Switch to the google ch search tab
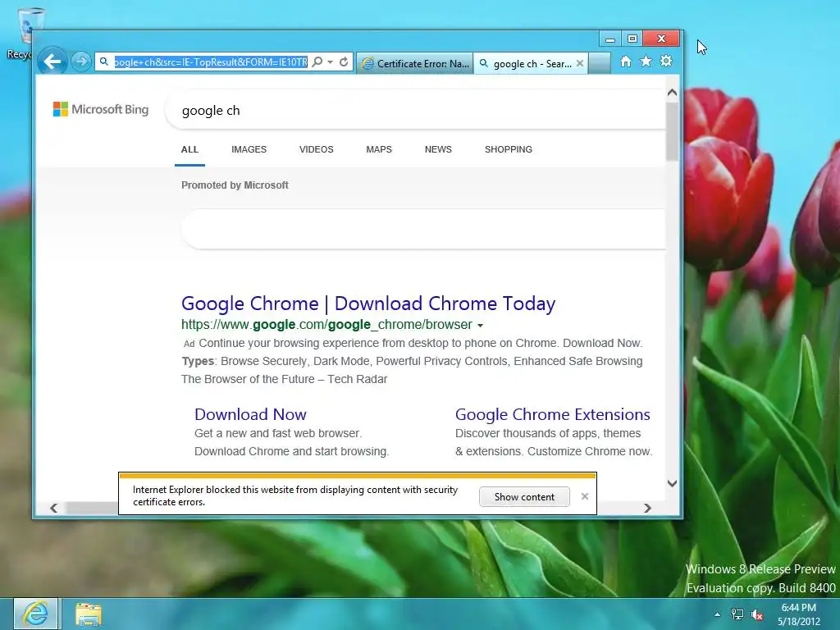Image resolution: width=840 pixels, height=630 pixels. [526, 64]
